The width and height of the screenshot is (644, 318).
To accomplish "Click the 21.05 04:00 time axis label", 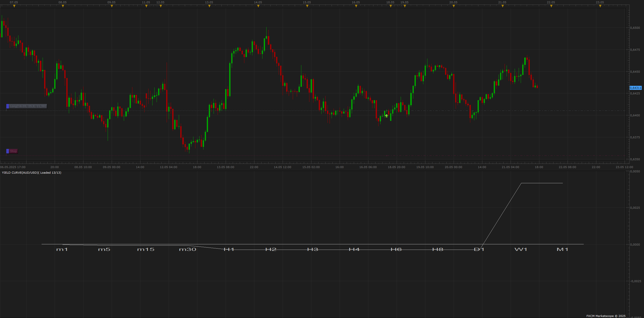I will tap(511, 167).
